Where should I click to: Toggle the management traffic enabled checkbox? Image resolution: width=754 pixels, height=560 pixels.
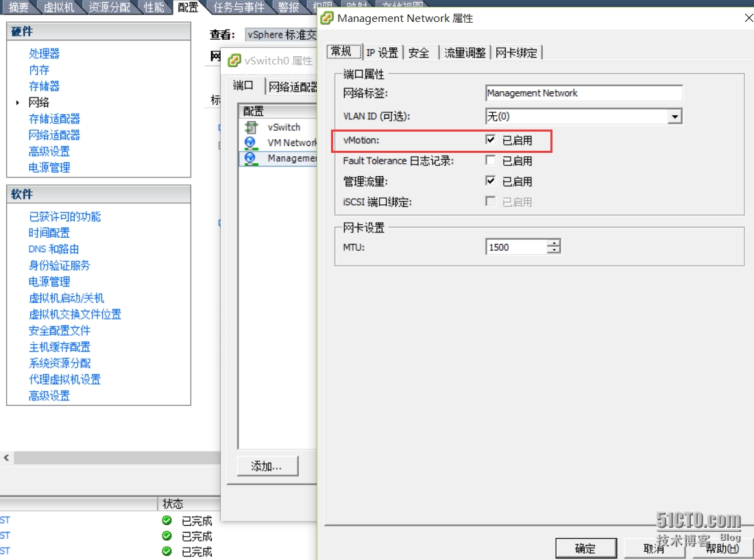pyautogui.click(x=490, y=181)
